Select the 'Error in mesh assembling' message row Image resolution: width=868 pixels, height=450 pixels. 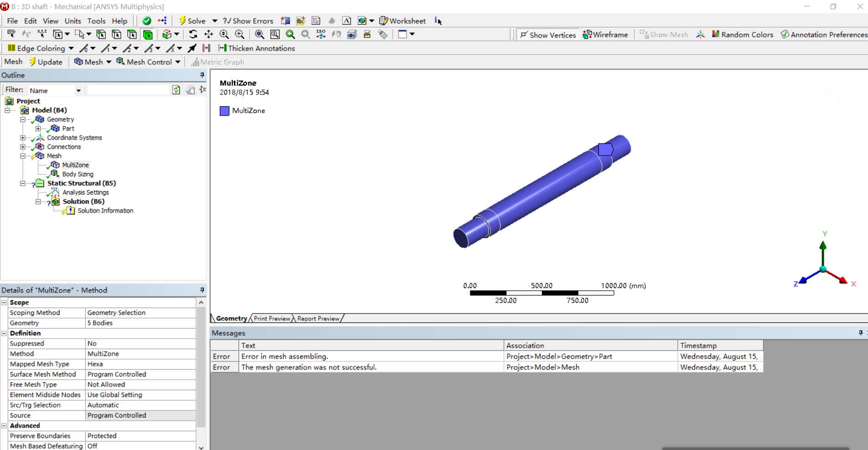tap(487, 356)
